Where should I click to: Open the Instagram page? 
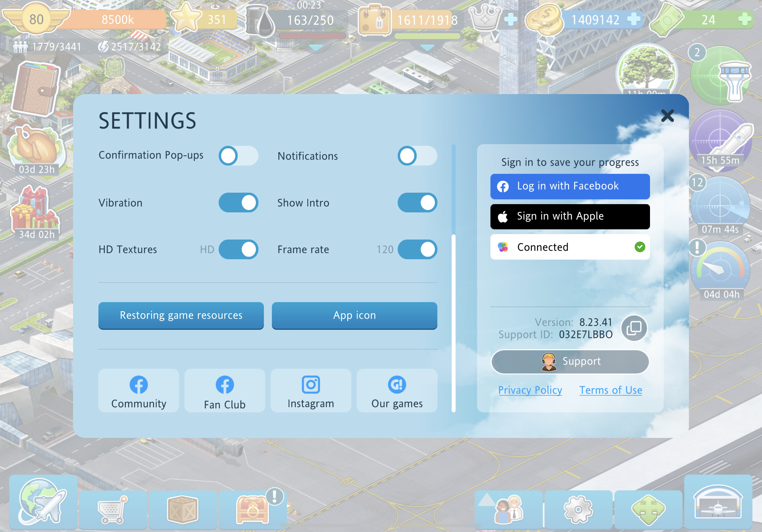coord(311,391)
